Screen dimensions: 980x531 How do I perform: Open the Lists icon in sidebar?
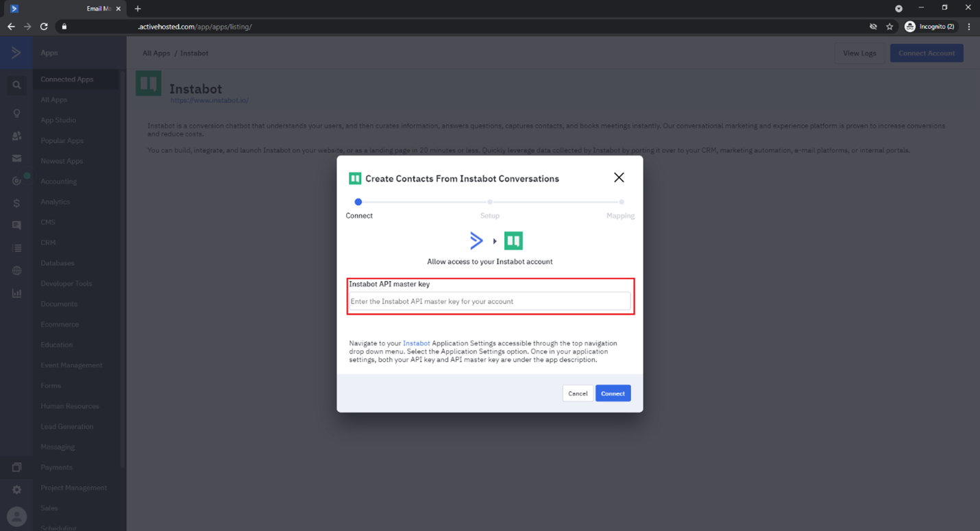click(x=16, y=248)
